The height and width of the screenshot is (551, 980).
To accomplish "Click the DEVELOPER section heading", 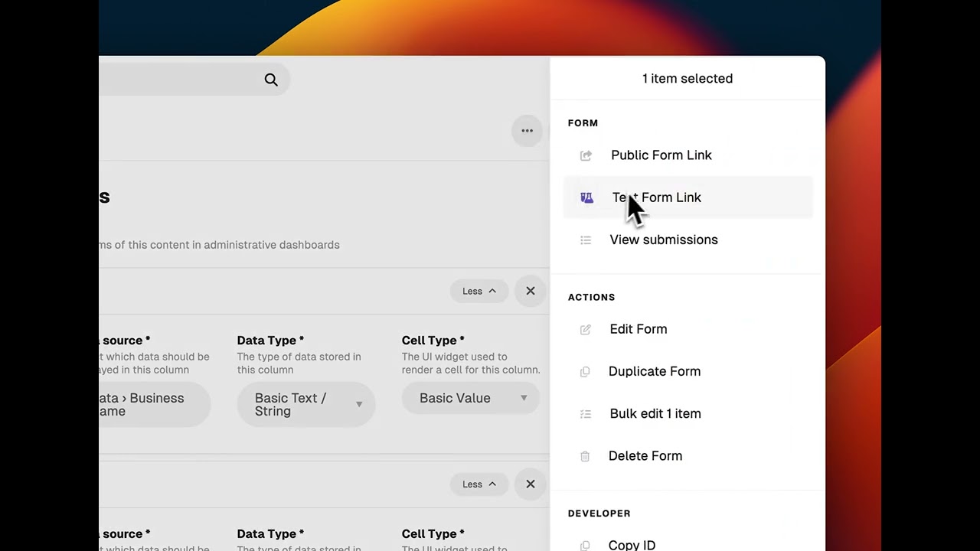I will coord(599,514).
